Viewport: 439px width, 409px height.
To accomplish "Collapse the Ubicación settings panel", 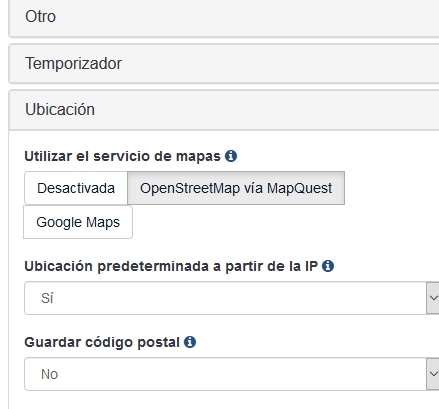I will point(224,110).
